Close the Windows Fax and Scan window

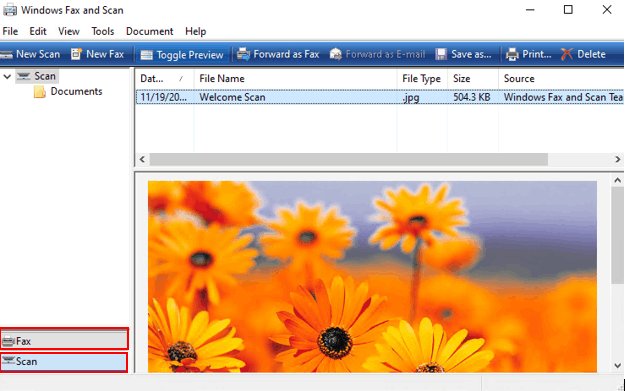[607, 10]
